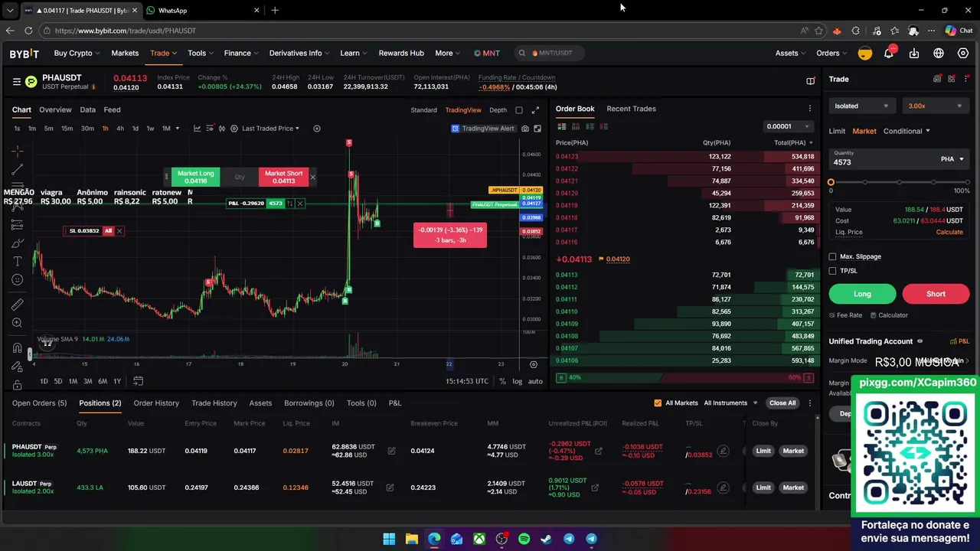Open Windows Start menu
980x551 pixels.
[389, 539]
